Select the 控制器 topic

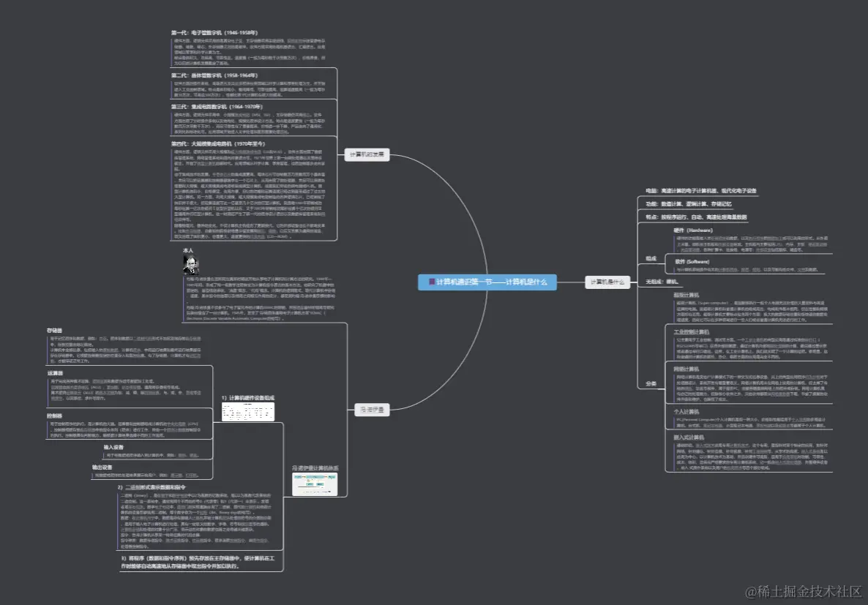[x=55, y=416]
